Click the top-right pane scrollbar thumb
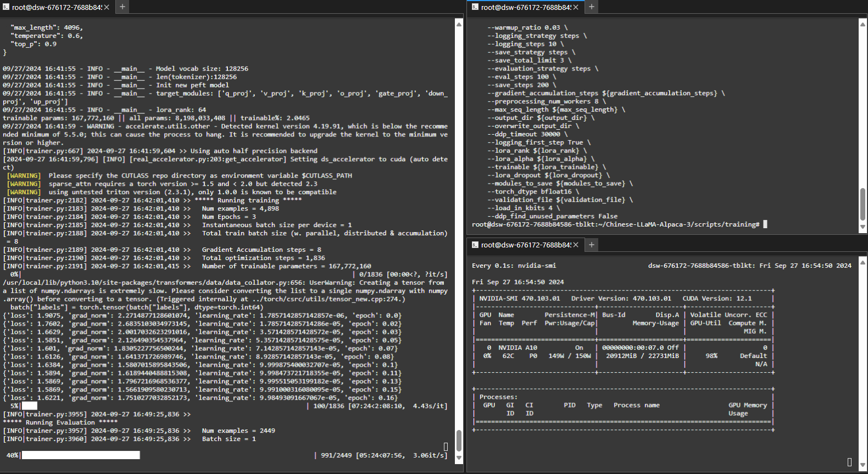868x474 pixels. pyautogui.click(x=863, y=204)
